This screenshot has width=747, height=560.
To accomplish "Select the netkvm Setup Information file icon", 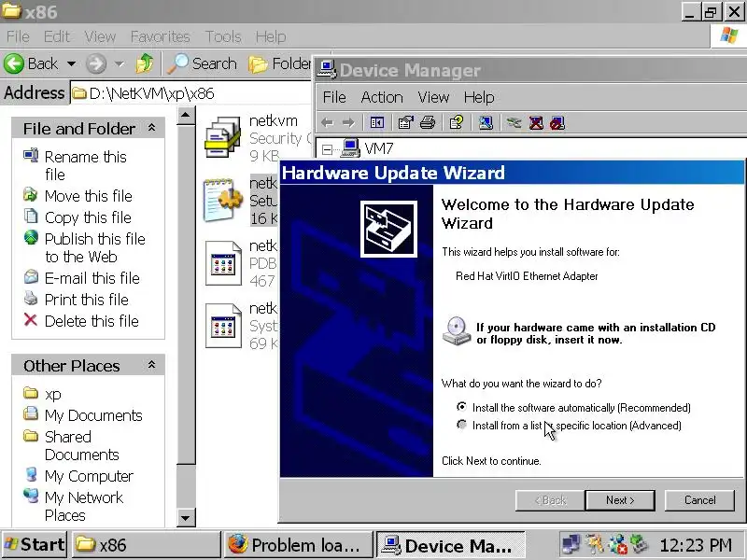I will pyautogui.click(x=222, y=200).
